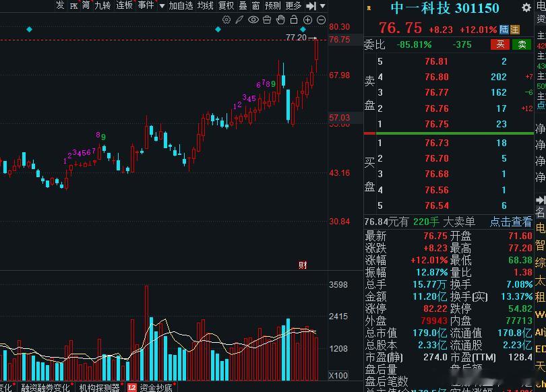The width and height of the screenshot is (546, 392).
Task: Click buy level 5 price 76.54
Action: click(x=437, y=205)
